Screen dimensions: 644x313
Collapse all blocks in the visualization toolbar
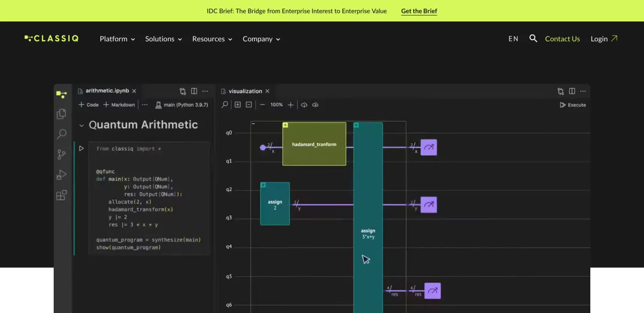(x=249, y=105)
